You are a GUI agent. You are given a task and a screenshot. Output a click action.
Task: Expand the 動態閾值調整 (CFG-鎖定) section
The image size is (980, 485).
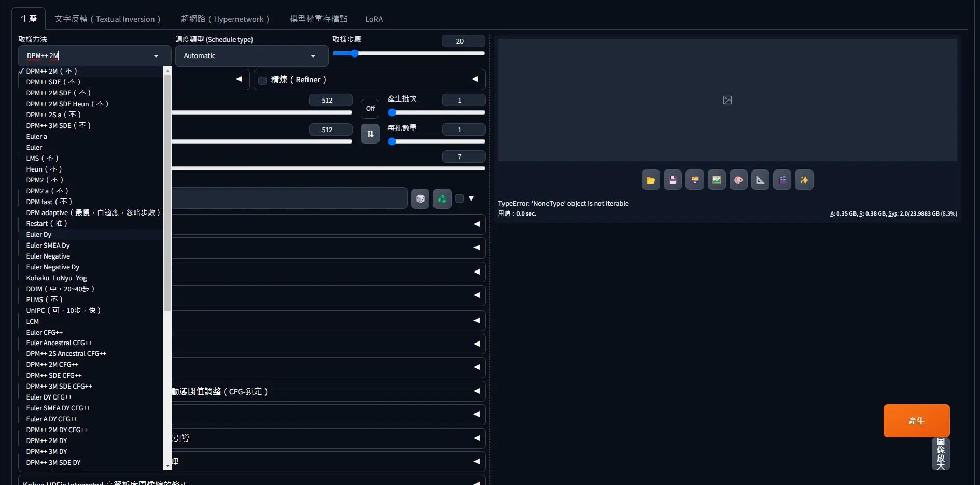coord(327,392)
